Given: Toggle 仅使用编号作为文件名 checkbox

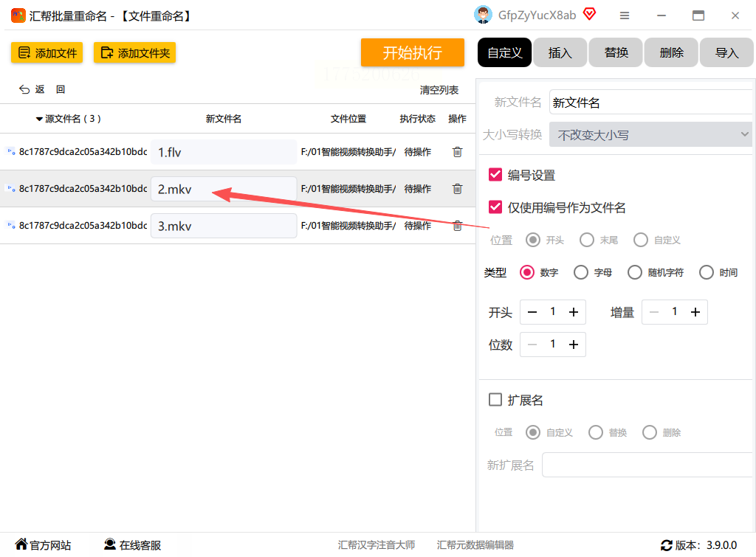Looking at the screenshot, I should 495,207.
